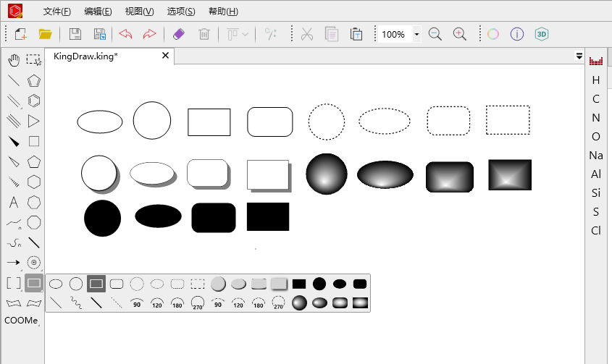Click the save floppy disk icon

coord(75,34)
